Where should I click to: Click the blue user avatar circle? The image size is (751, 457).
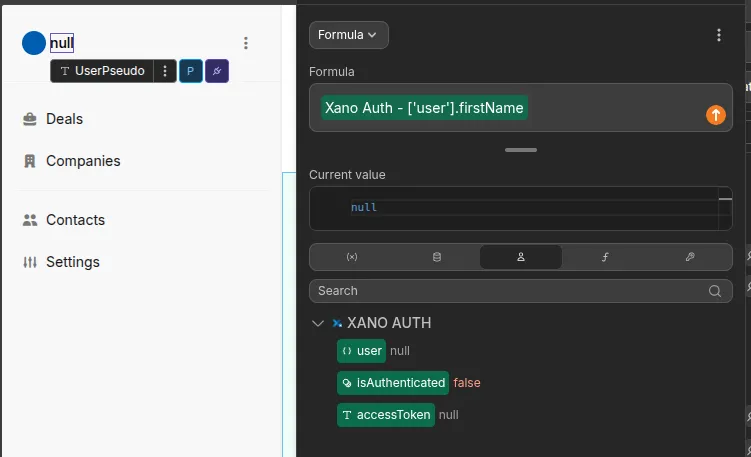point(34,43)
